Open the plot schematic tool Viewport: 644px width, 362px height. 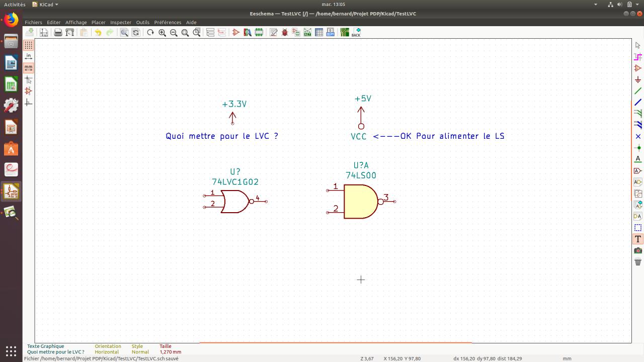click(70, 33)
